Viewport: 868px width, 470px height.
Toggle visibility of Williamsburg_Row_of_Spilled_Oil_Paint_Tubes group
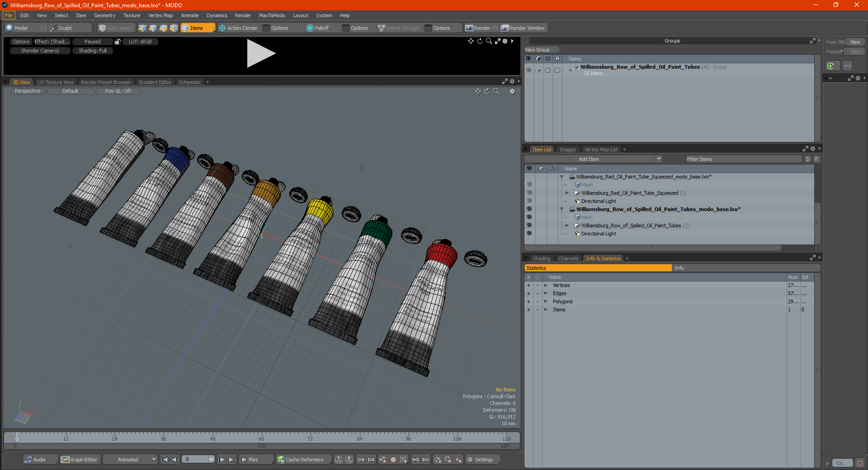(x=528, y=70)
